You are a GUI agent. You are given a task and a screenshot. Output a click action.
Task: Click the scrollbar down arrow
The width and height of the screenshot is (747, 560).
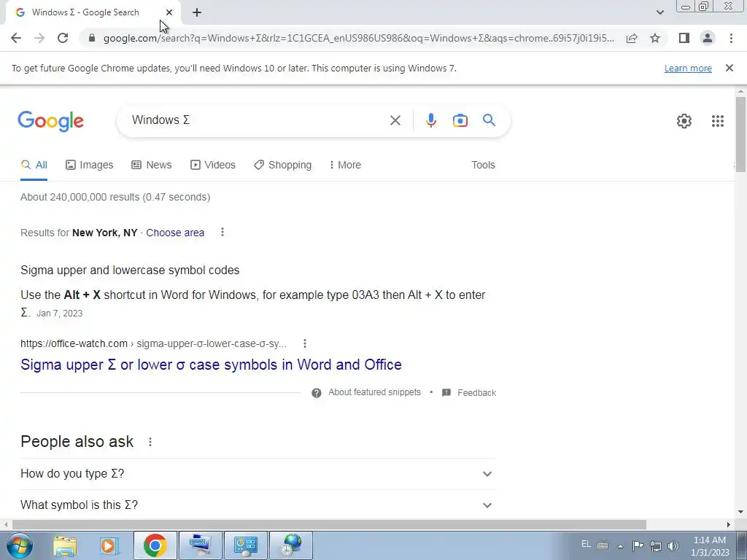740,513
